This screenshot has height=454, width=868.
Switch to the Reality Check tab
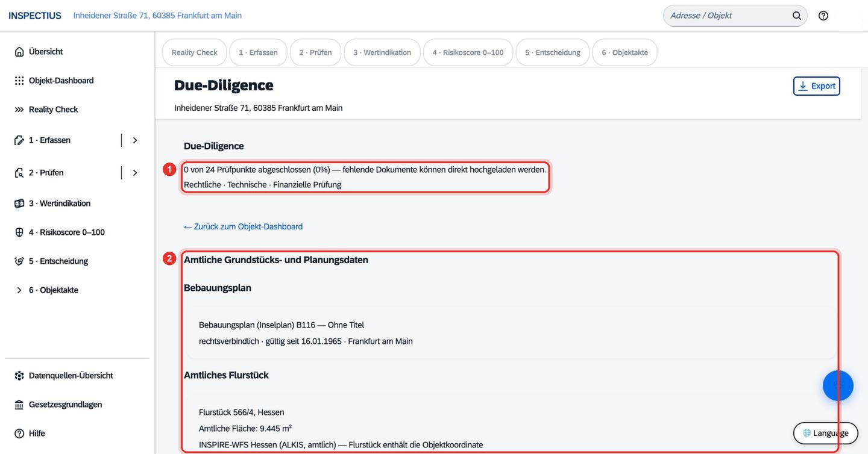pyautogui.click(x=195, y=52)
